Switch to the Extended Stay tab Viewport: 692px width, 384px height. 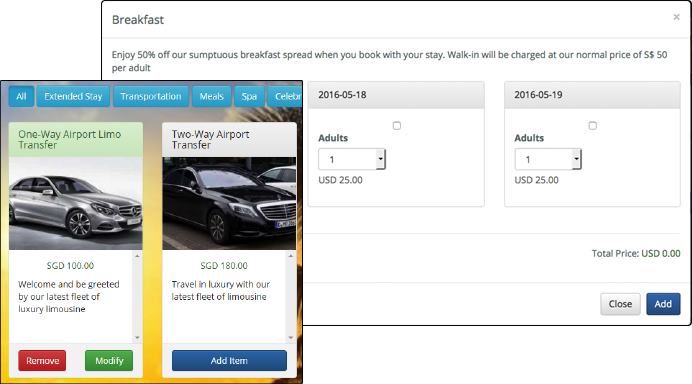coord(73,96)
